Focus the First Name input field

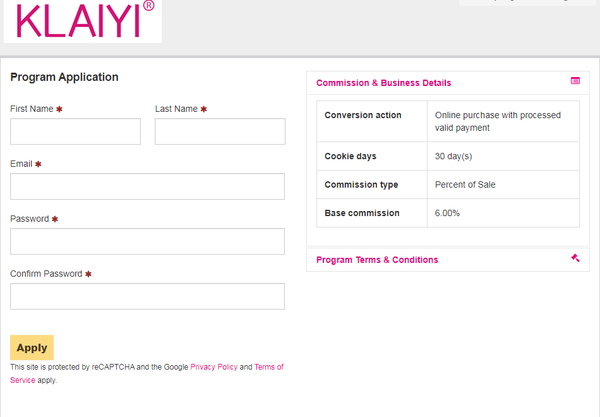(75, 132)
